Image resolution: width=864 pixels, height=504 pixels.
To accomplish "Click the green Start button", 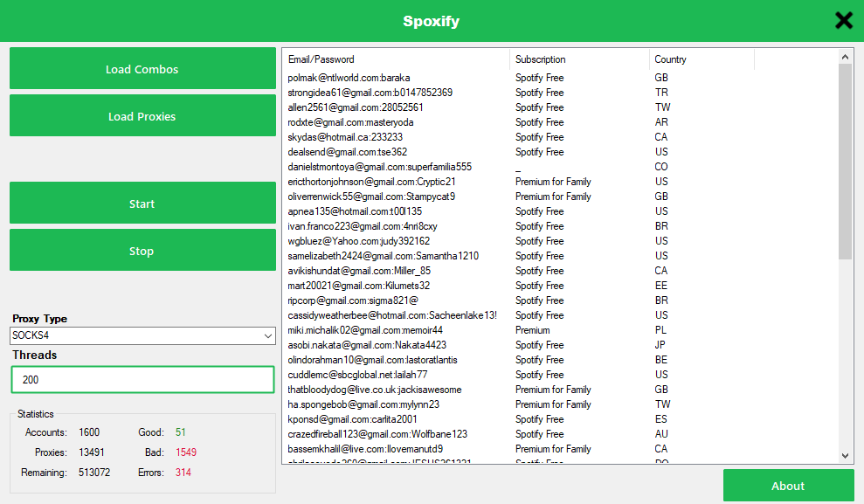I will pyautogui.click(x=142, y=204).
